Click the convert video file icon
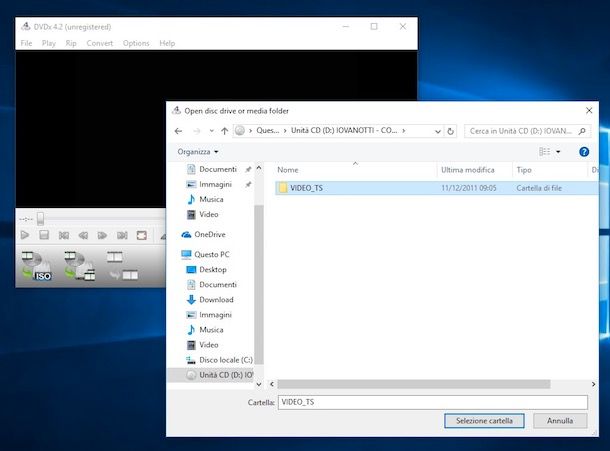Viewport: 610px width, 451px height. click(x=122, y=266)
